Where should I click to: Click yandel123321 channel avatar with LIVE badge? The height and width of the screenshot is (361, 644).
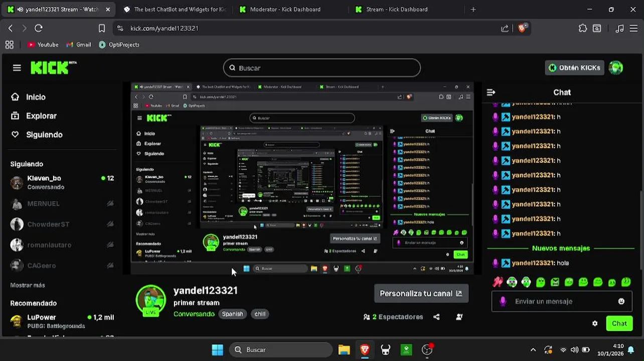point(150,300)
